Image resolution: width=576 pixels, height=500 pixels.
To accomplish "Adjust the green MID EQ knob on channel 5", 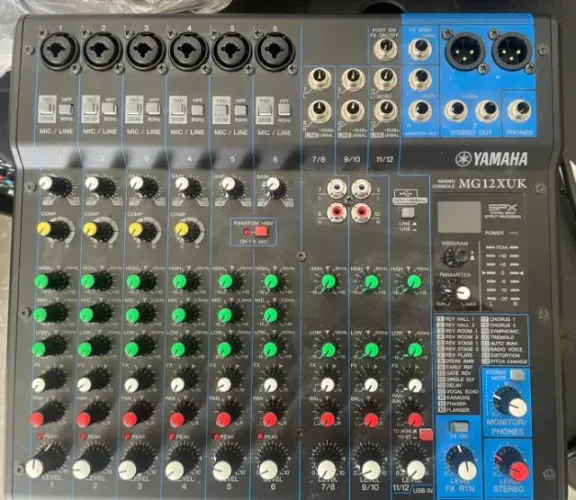I will (228, 315).
